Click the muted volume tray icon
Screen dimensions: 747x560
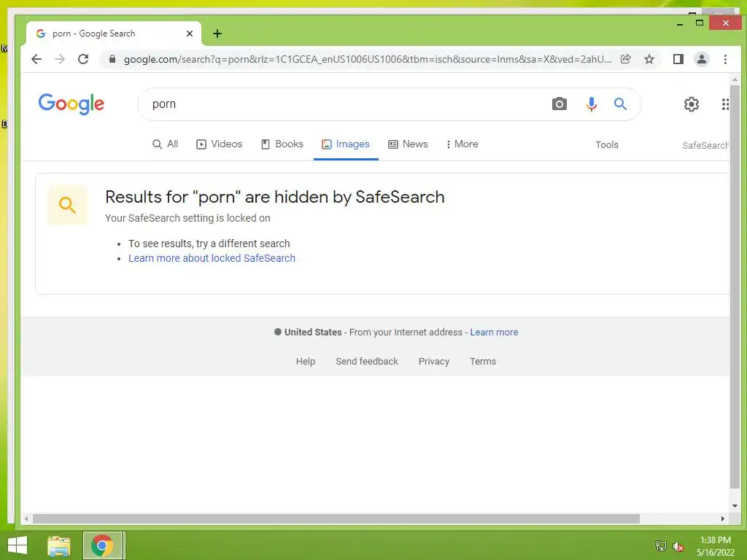coord(678,546)
